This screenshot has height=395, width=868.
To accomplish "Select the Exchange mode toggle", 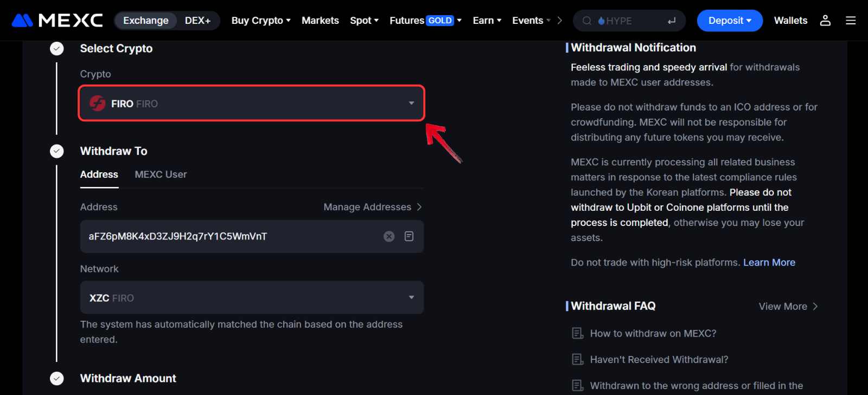I will point(146,21).
